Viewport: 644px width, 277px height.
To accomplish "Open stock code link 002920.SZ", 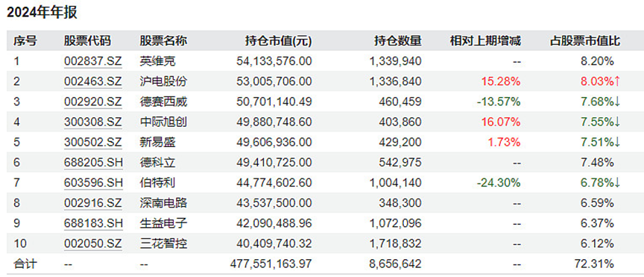I will click(x=93, y=102).
